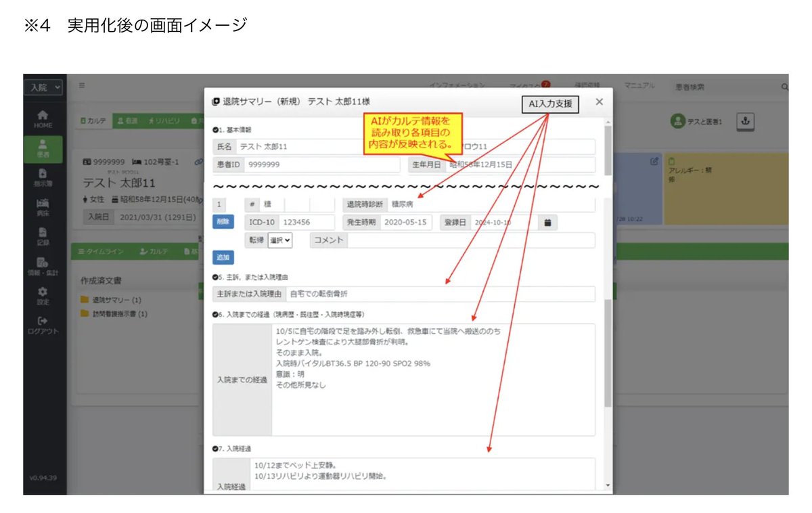Click the blue 追加 button in the form
The width and height of the screenshot is (812, 513).
pos(223,257)
